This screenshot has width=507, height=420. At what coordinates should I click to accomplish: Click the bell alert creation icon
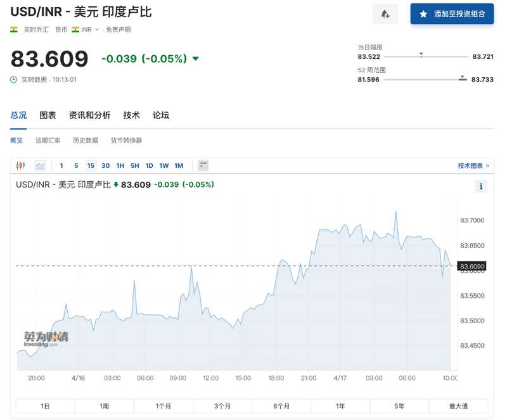pos(385,14)
